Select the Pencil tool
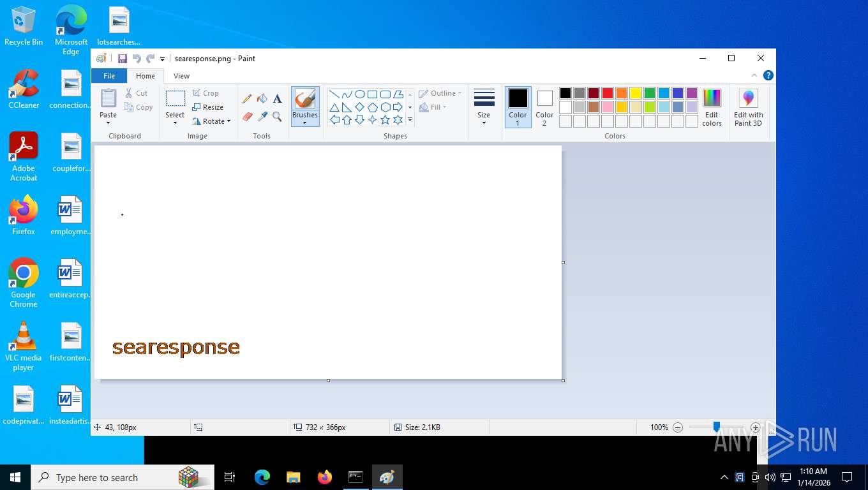This screenshot has height=490, width=868. [x=247, y=99]
